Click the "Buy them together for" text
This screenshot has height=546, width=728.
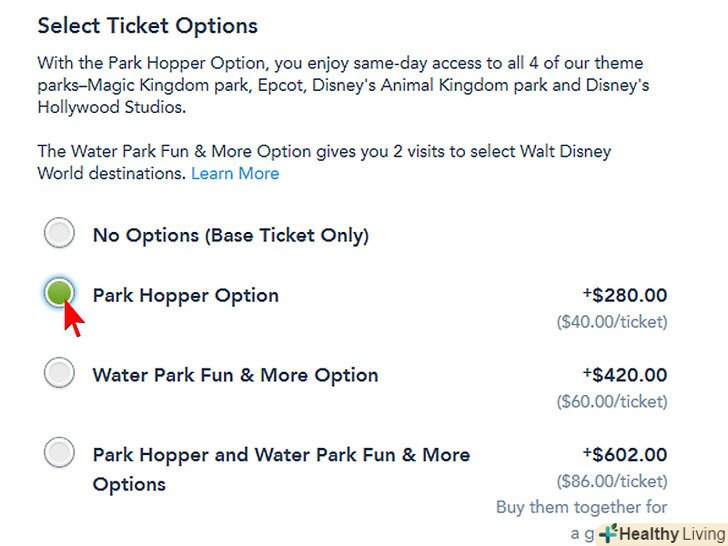[x=581, y=507]
